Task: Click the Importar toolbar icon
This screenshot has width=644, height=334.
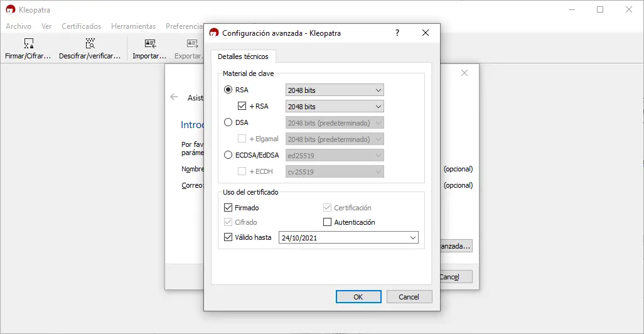Action: 150,43
